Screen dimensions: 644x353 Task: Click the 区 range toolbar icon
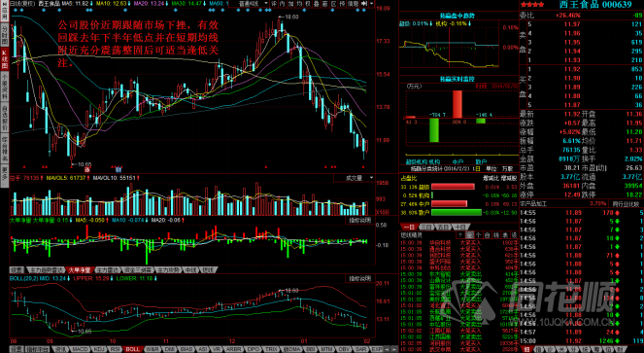tap(333, 4)
